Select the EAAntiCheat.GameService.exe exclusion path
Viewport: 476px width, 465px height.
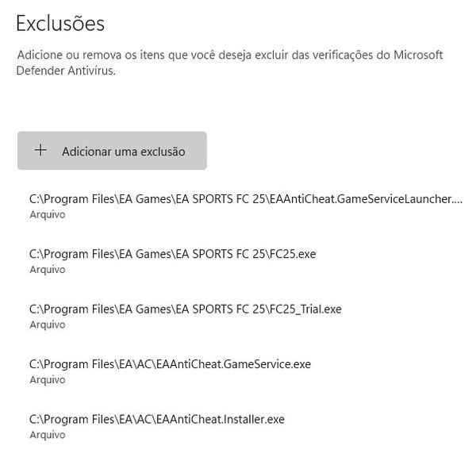170,364
